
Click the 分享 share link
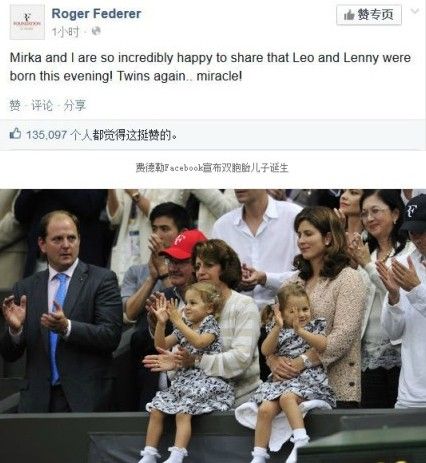pos(75,105)
